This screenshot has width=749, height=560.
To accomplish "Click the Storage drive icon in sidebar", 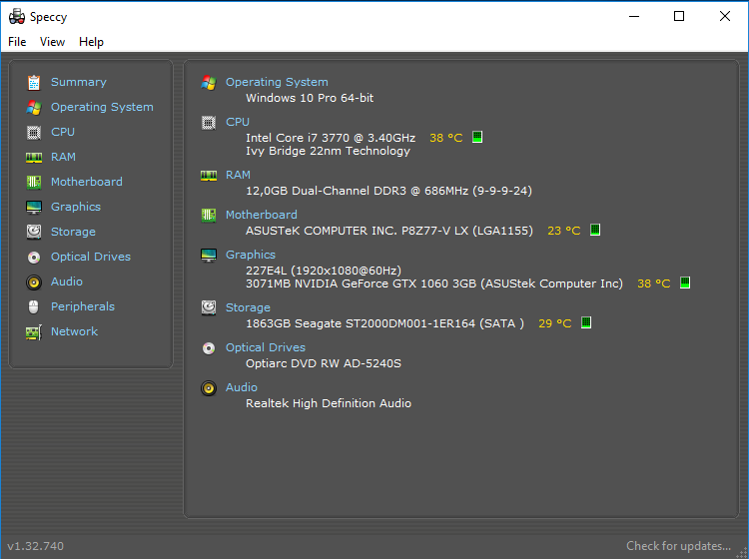I will tap(34, 232).
